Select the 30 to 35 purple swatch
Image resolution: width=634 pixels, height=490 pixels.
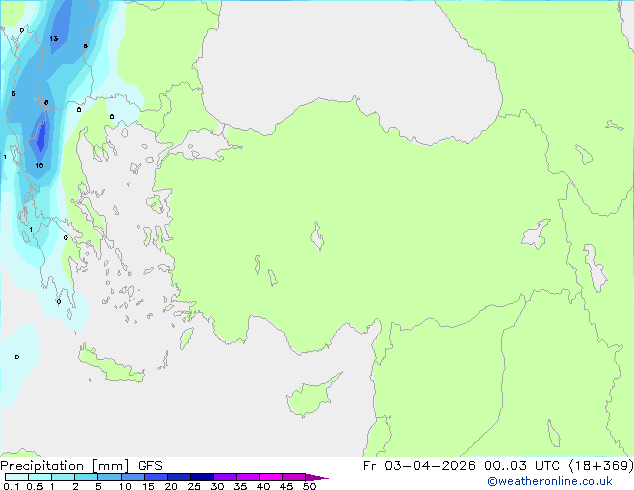tap(225, 477)
